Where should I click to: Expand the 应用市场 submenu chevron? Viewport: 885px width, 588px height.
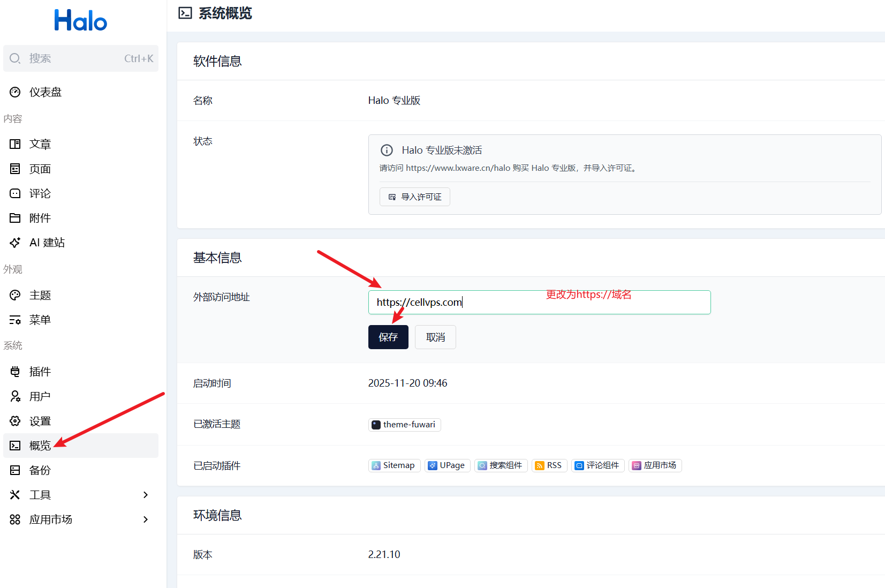146,519
